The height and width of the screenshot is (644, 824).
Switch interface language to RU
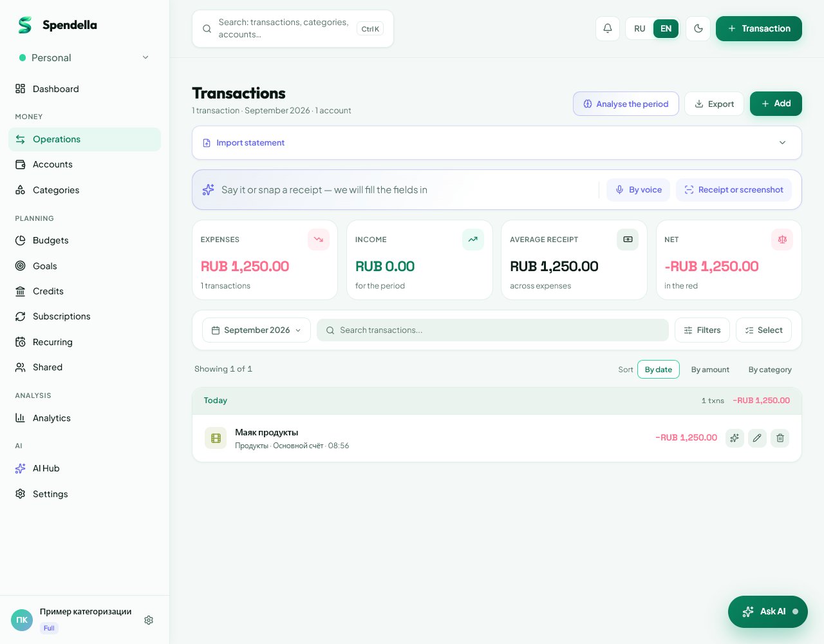pyautogui.click(x=639, y=28)
